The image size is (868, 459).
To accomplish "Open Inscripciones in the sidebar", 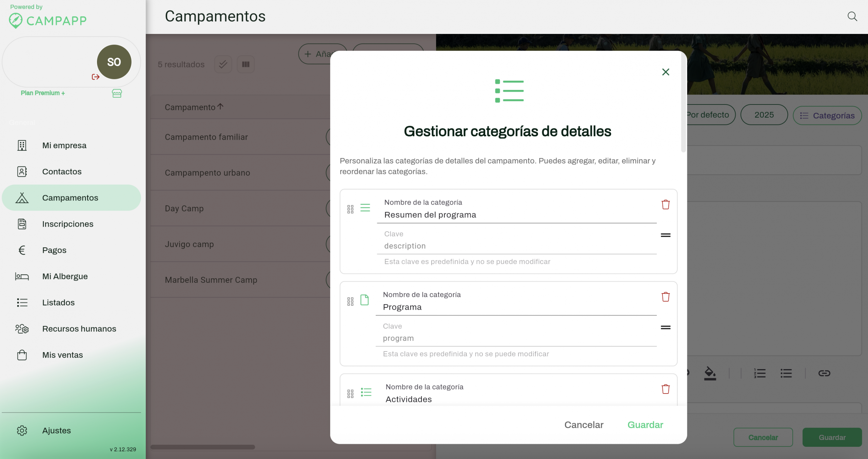I will point(67,224).
